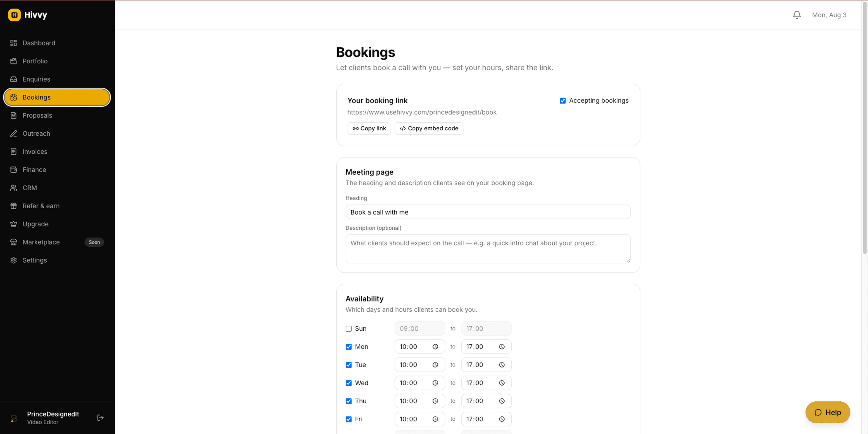Click the Hivvy logo icon
This screenshot has height=434, width=868.
click(x=14, y=15)
